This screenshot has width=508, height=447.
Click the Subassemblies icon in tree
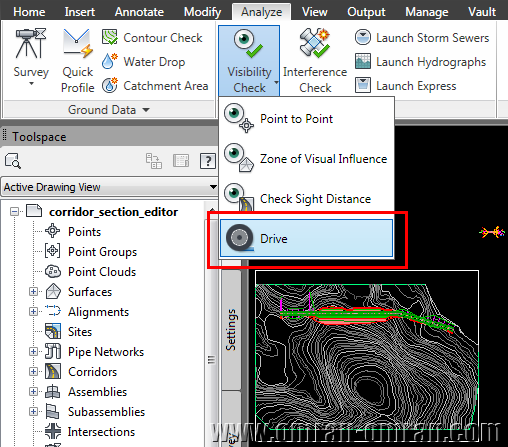[x=53, y=411]
